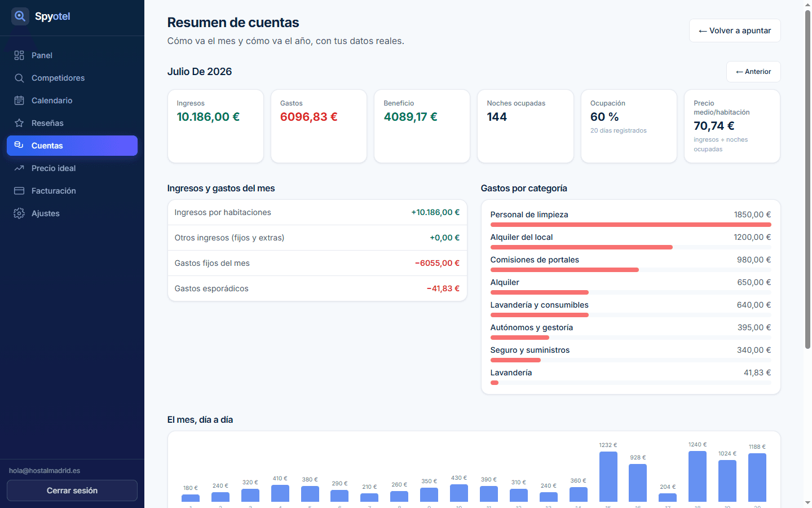Click the 20 días registrados note
This screenshot has width=812, height=508.
coord(619,130)
